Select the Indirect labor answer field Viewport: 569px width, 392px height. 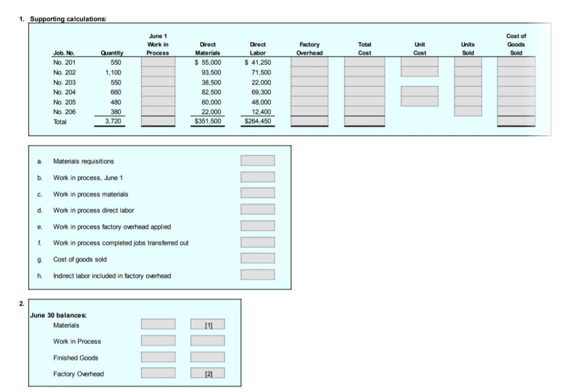click(257, 274)
